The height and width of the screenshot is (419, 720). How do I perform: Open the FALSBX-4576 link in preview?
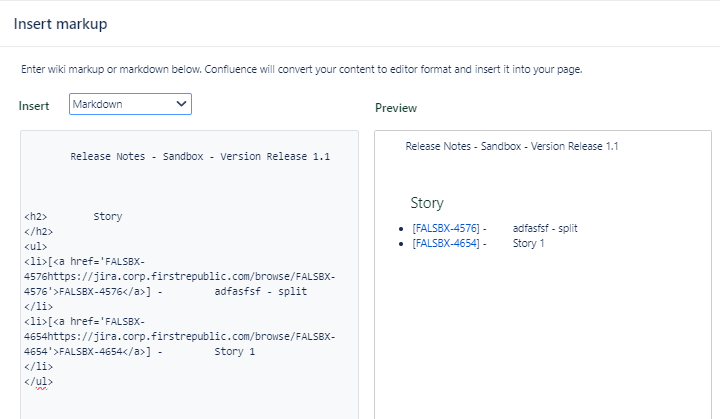click(445, 228)
